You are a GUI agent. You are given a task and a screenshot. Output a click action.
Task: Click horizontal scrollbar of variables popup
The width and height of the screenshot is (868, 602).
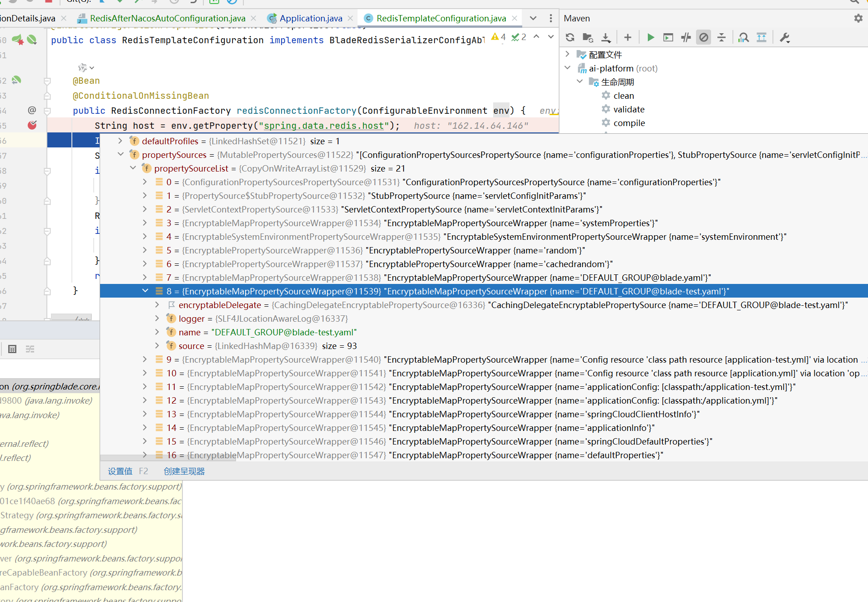168,458
